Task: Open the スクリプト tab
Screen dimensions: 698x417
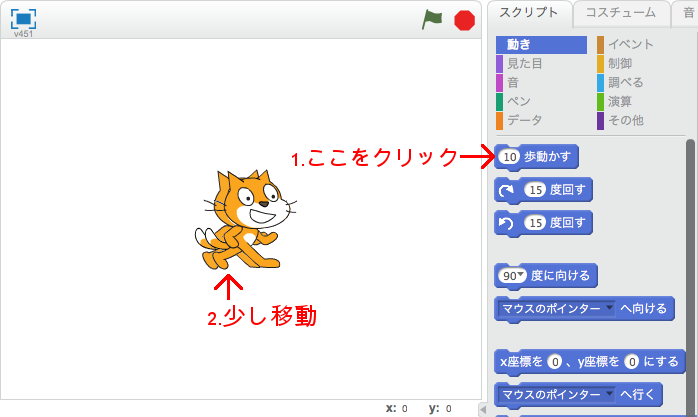Action: (528, 12)
